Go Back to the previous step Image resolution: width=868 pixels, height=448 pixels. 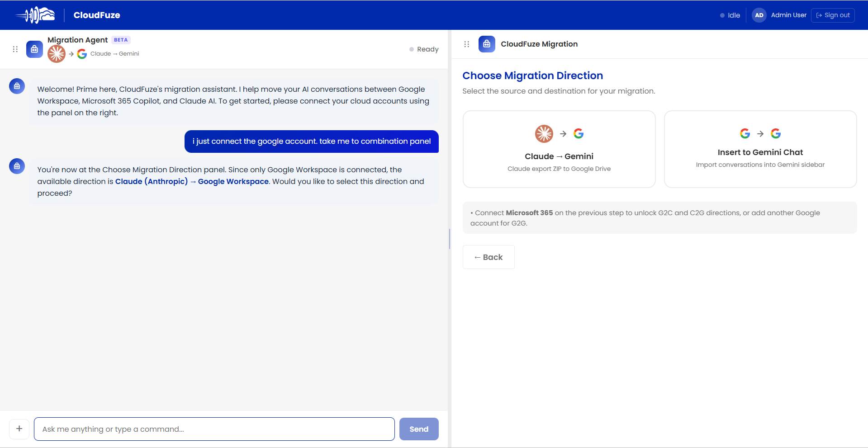tap(489, 257)
